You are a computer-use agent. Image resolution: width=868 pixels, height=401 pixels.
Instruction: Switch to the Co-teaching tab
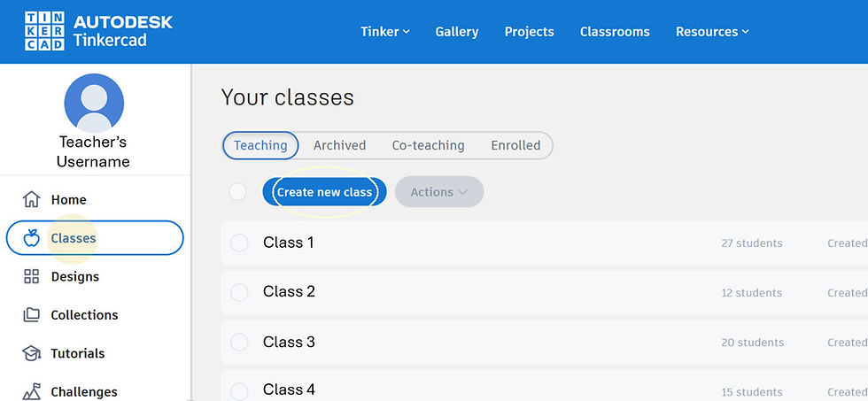coord(428,145)
